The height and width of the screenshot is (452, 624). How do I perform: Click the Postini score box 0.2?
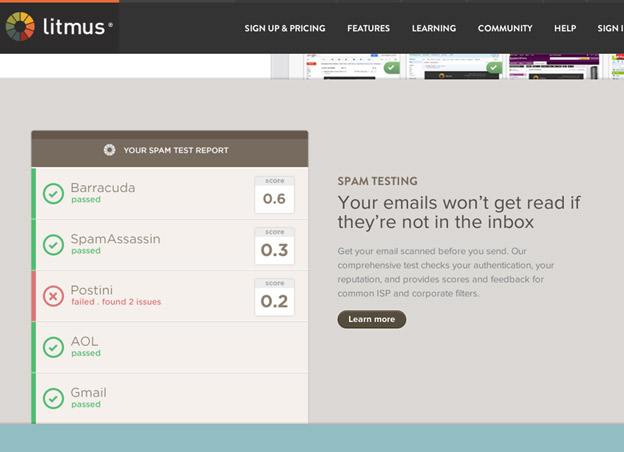(x=275, y=297)
